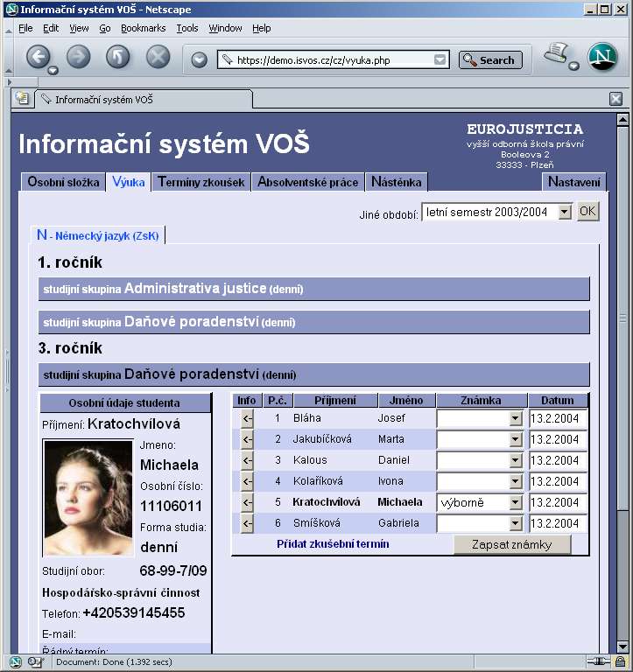Open the Bookmarks menu
633x672 pixels.
pos(143,28)
